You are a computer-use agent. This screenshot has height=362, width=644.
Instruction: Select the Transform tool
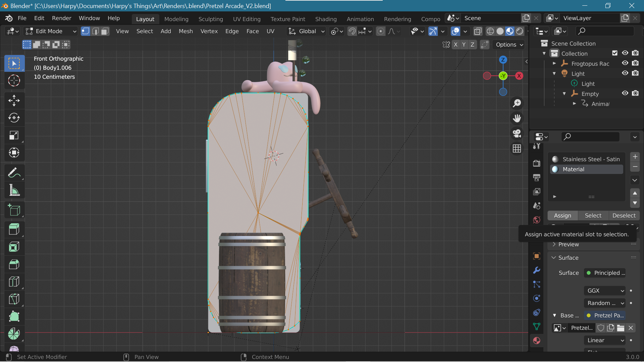point(14,153)
